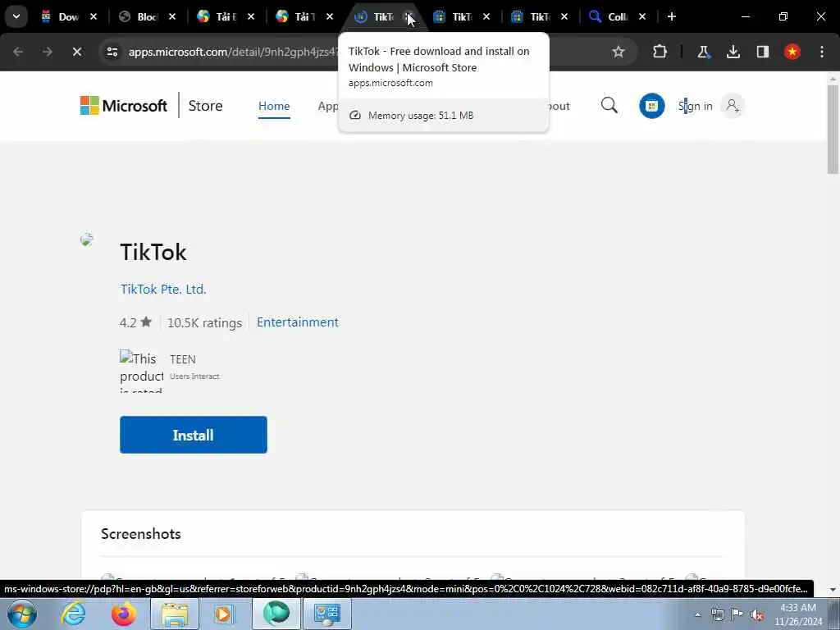The image size is (840, 630).
Task: Click the Microsoft logo
Action: click(x=123, y=106)
